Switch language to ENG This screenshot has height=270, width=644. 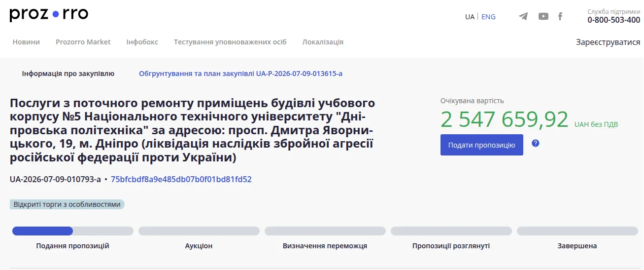(488, 17)
